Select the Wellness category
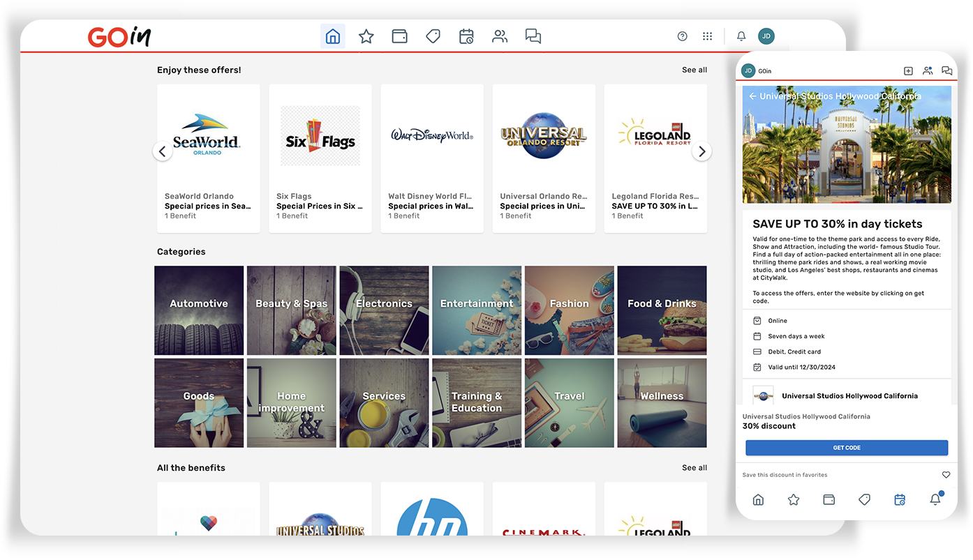Viewport: 973px width, 560px height. tap(662, 403)
